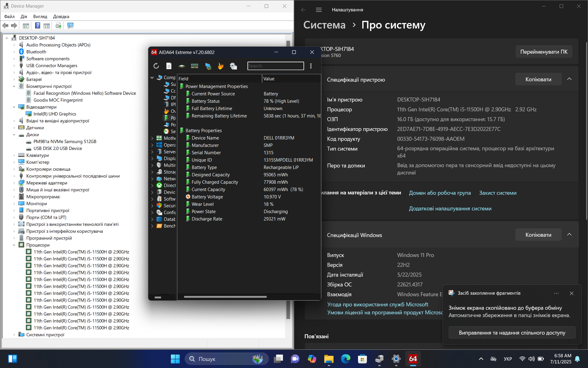The width and height of the screenshot is (588, 368).
Task: Open the Файл menu in Device Manager
Action: click(9, 17)
